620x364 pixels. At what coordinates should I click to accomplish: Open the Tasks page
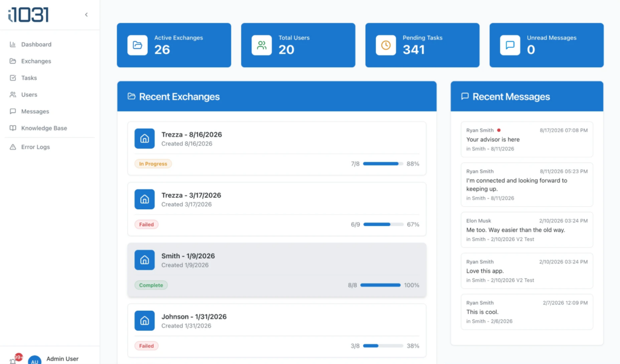(x=50, y=78)
